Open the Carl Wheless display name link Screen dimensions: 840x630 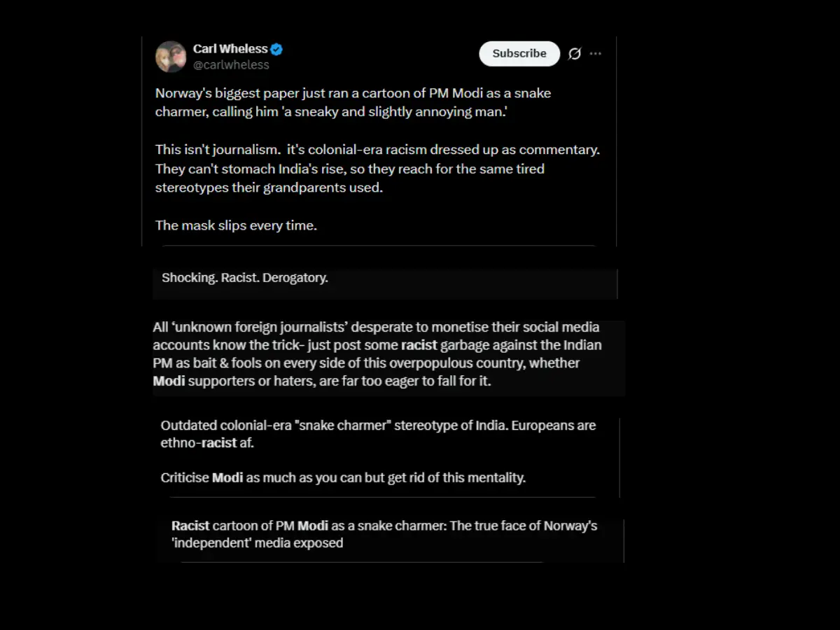coord(230,49)
